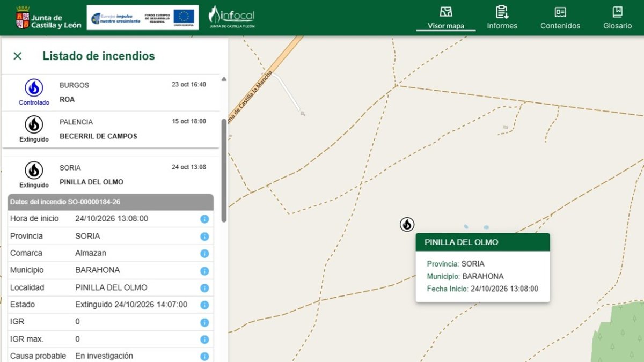
Task: Click the info icon for Causa probable
Action: (204, 357)
